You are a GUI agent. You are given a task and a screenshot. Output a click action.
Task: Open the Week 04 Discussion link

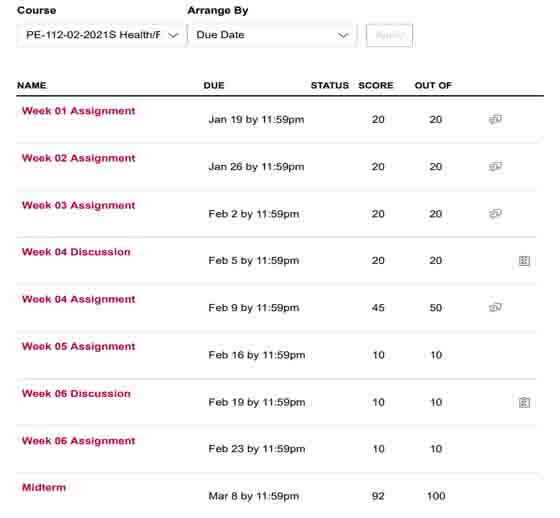click(76, 252)
